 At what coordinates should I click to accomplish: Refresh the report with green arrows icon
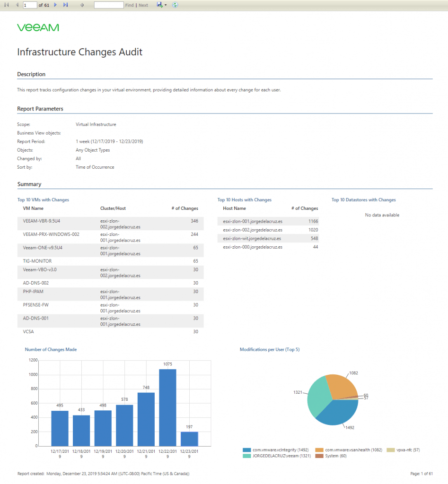[x=175, y=5]
